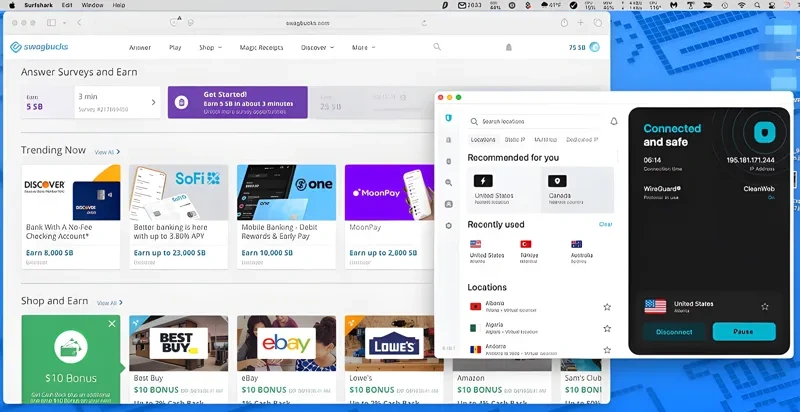Select Australia flag in Recently used
Screen dimensions: 800x412
(x=577, y=244)
